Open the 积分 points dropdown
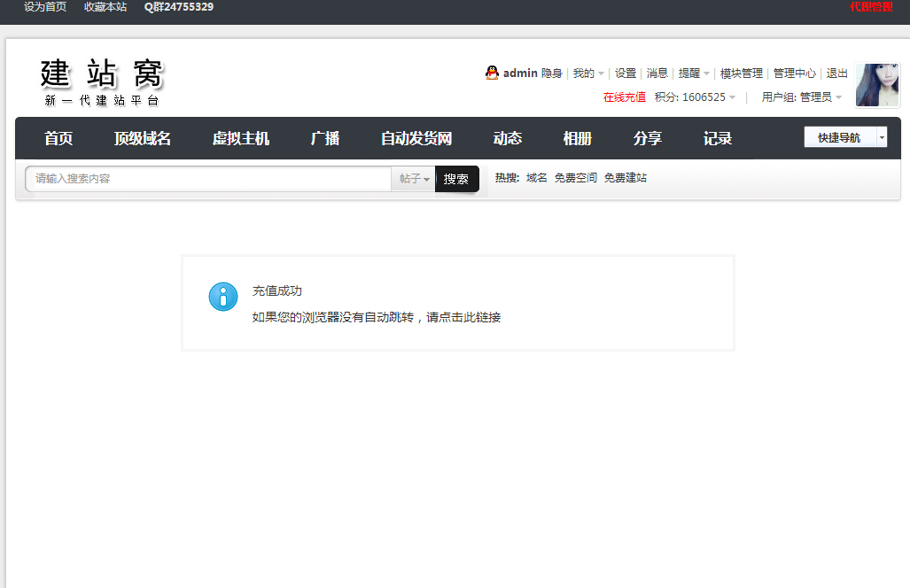This screenshot has width=910, height=588. 696,97
